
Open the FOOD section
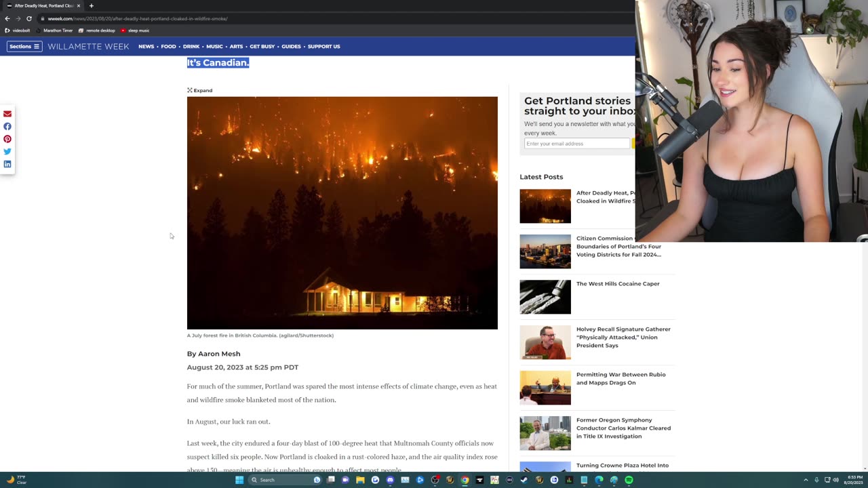[168, 46]
